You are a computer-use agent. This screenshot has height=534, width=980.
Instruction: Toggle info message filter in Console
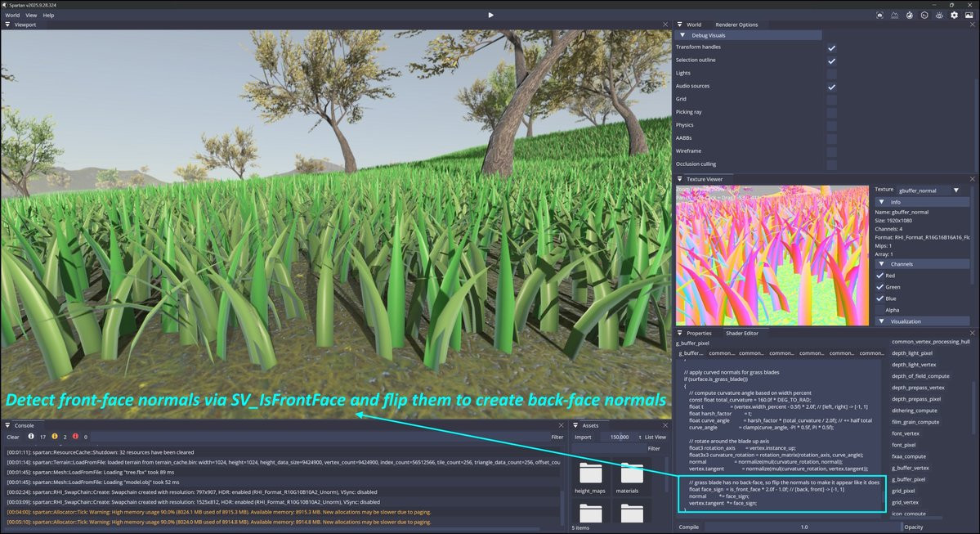[31, 437]
